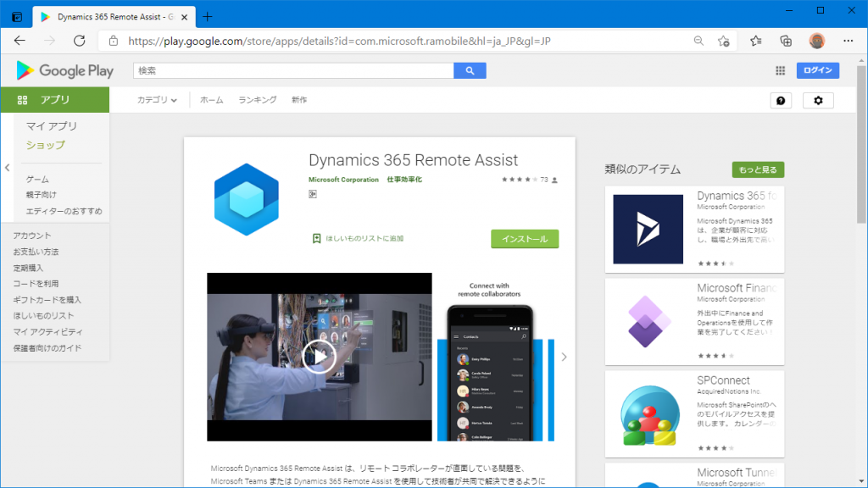Image resolution: width=868 pixels, height=488 pixels.
Task: Open the SPConnect app title
Action: (723, 380)
